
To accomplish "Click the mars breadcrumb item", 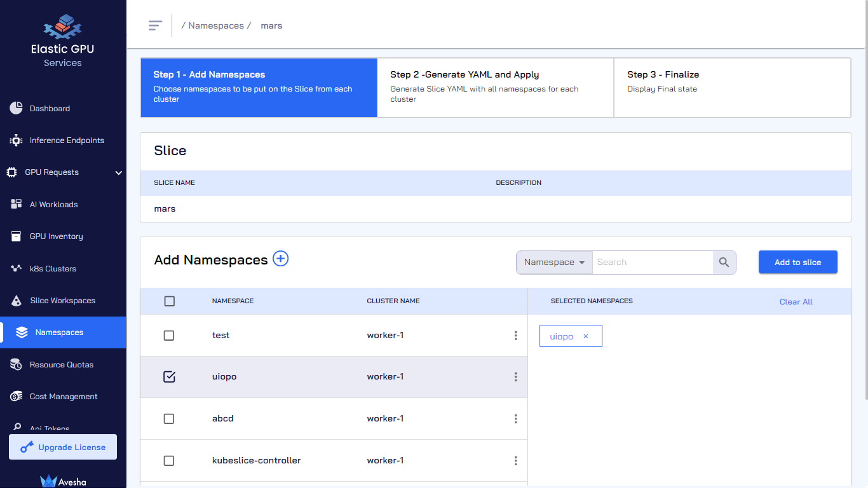I will pos(271,25).
